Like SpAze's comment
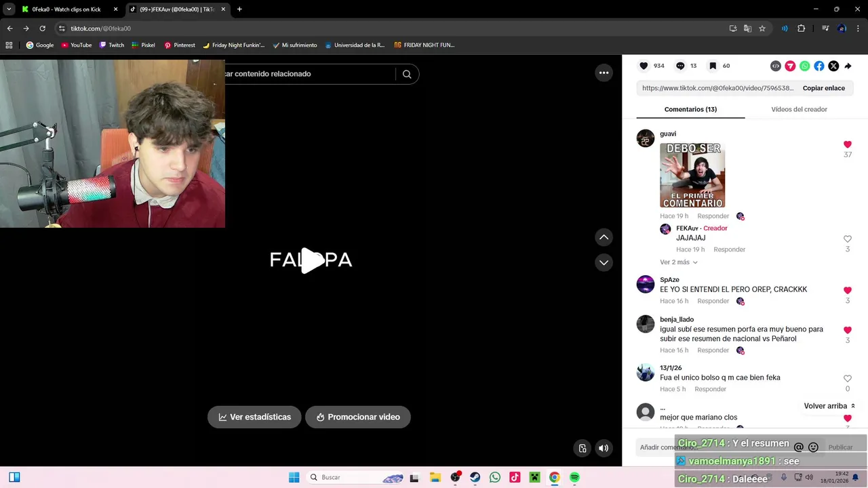 (x=848, y=290)
